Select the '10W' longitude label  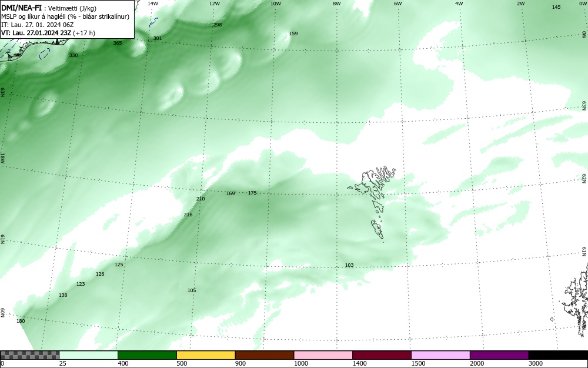[276, 4]
